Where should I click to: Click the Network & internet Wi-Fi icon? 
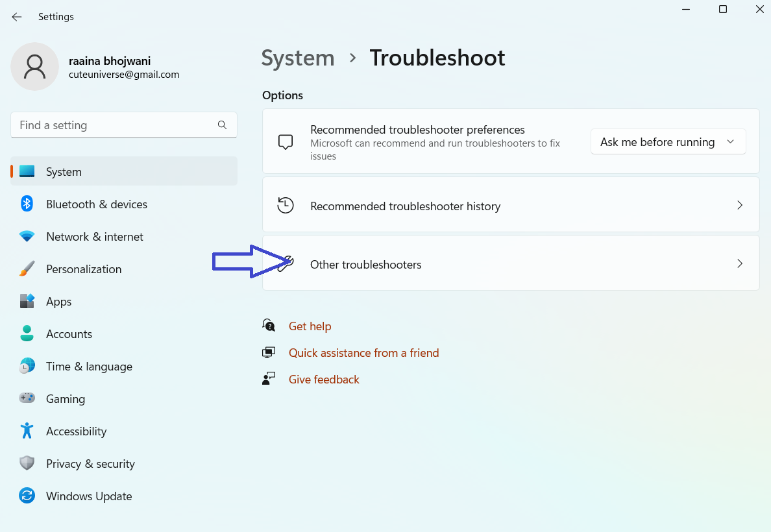click(x=27, y=237)
